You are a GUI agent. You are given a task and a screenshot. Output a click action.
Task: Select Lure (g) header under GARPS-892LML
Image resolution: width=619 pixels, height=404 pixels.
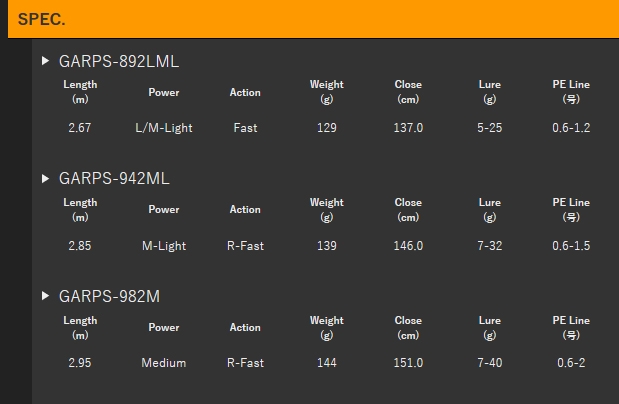(x=490, y=92)
